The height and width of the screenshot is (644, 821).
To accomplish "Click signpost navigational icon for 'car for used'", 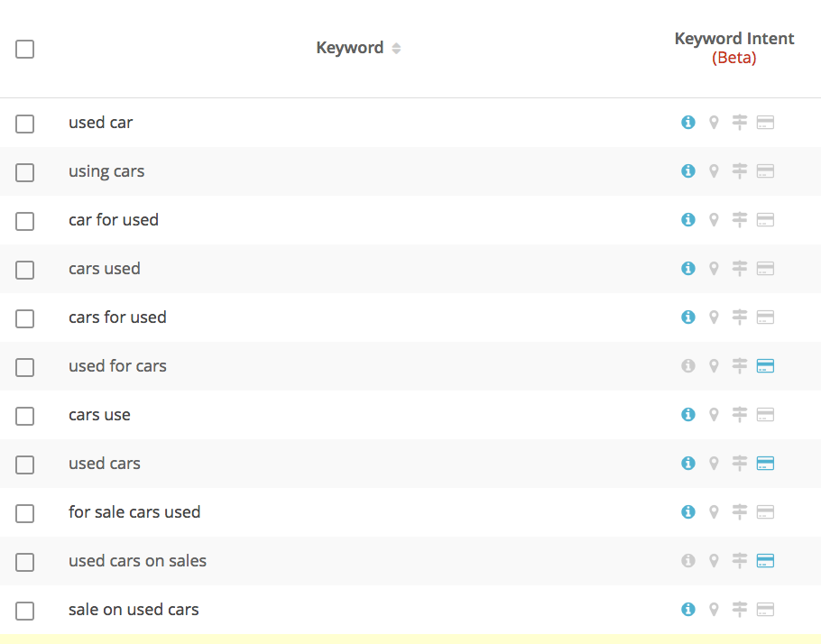I will tap(739, 220).
